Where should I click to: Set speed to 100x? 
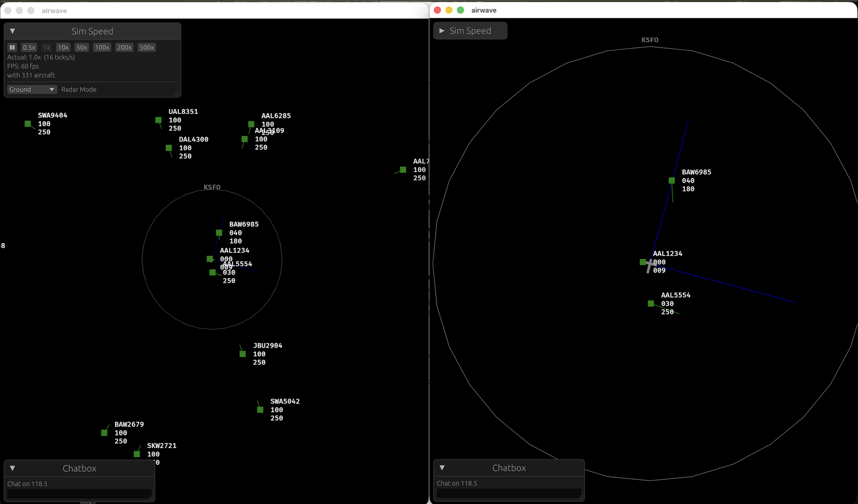pyautogui.click(x=102, y=47)
